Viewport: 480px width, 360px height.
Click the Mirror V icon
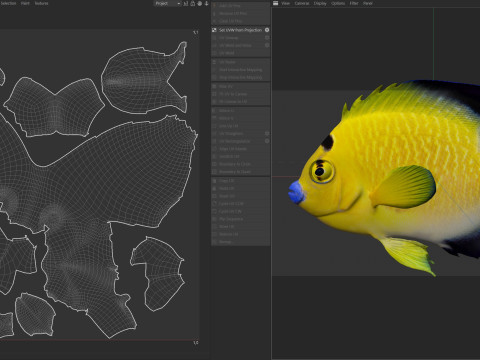pos(214,118)
